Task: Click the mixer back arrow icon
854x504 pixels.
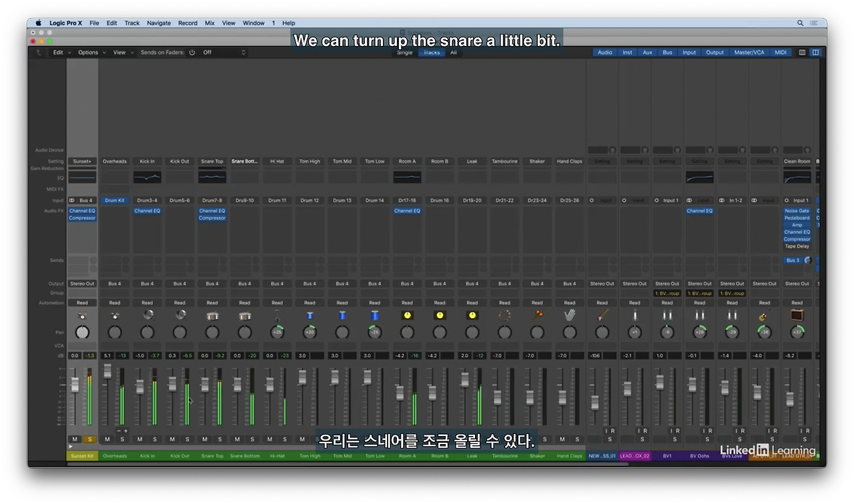Action: 39,52
